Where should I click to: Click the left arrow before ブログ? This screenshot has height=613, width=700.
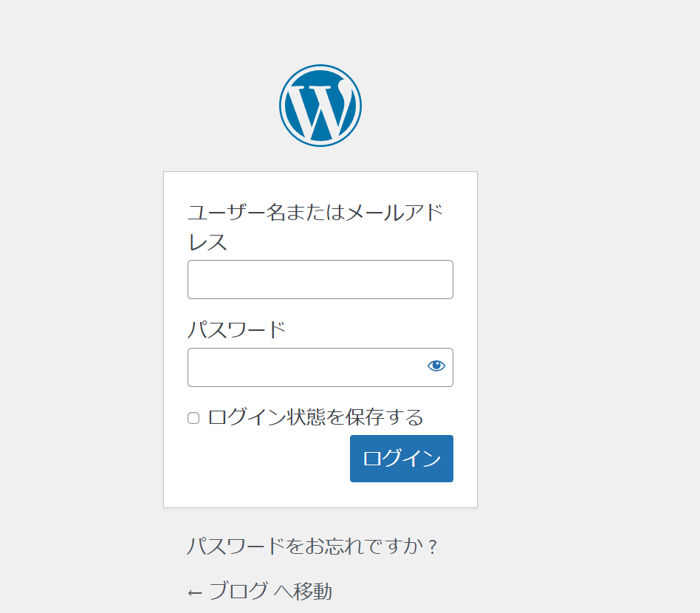[195, 592]
